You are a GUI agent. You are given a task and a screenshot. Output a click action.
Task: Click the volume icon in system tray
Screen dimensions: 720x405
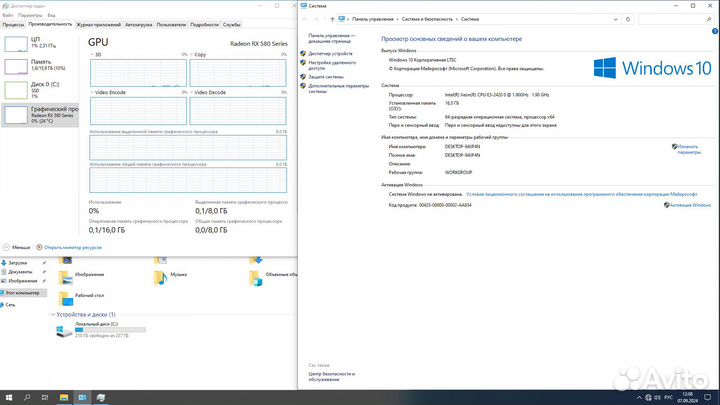[x=658, y=398]
